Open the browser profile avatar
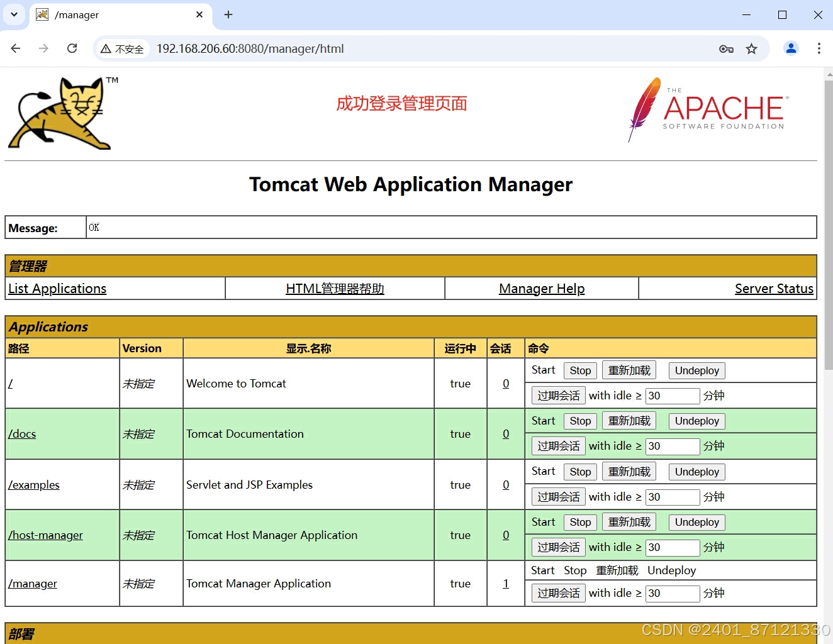The height and width of the screenshot is (644, 833). (791, 48)
